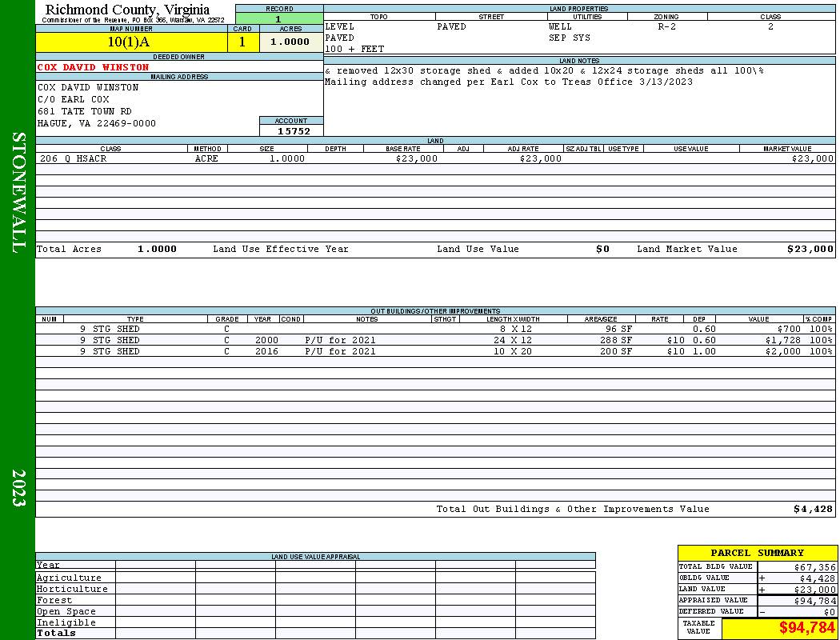Click the land class value 2
Image resolution: width=840 pixels, height=640 pixels.
point(770,26)
